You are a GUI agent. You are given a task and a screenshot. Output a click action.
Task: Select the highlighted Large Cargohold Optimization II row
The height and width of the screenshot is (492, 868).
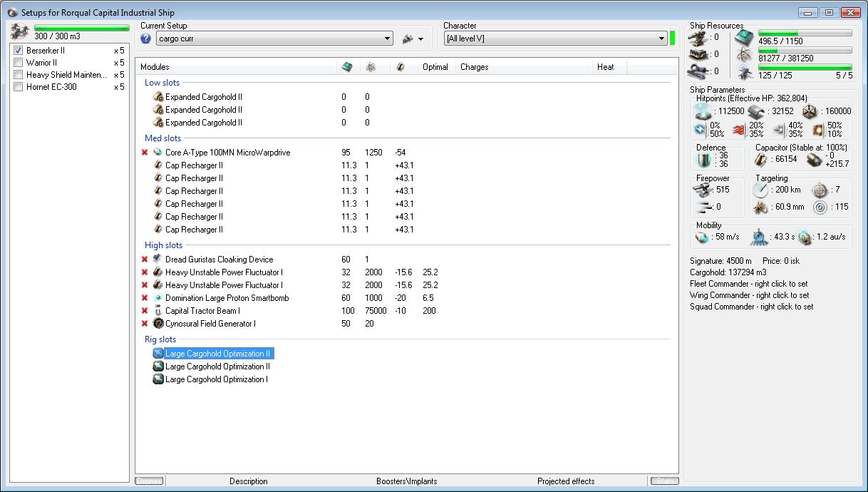click(218, 354)
